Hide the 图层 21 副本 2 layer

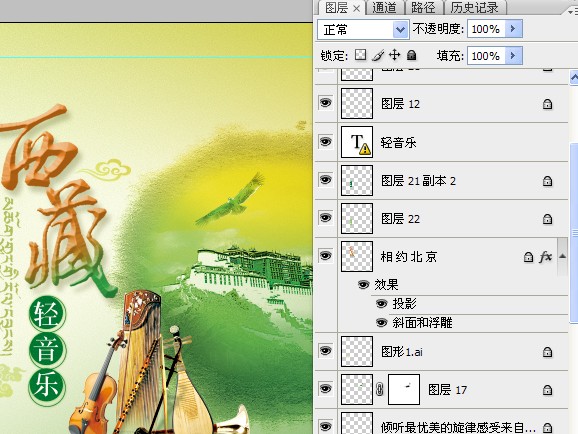325,180
